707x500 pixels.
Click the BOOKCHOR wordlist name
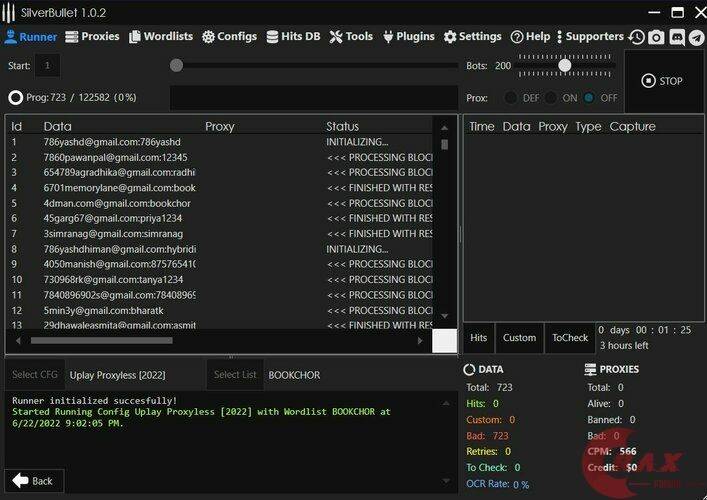click(x=294, y=375)
